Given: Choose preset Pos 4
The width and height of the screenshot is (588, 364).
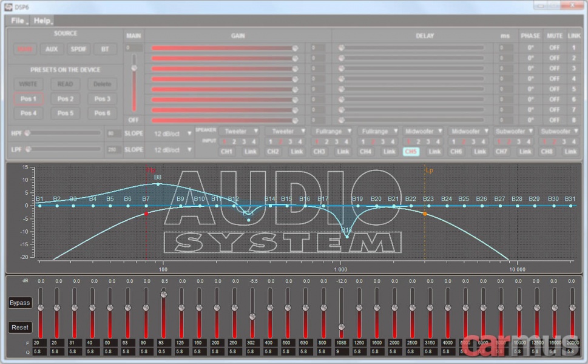Looking at the screenshot, I should [28, 113].
